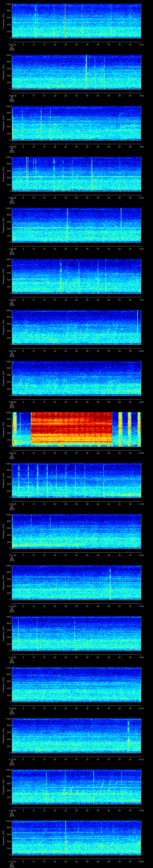Click the spectrogram panel starting at 3:05:00
The image size is (153, 868).
pos(77,225)
